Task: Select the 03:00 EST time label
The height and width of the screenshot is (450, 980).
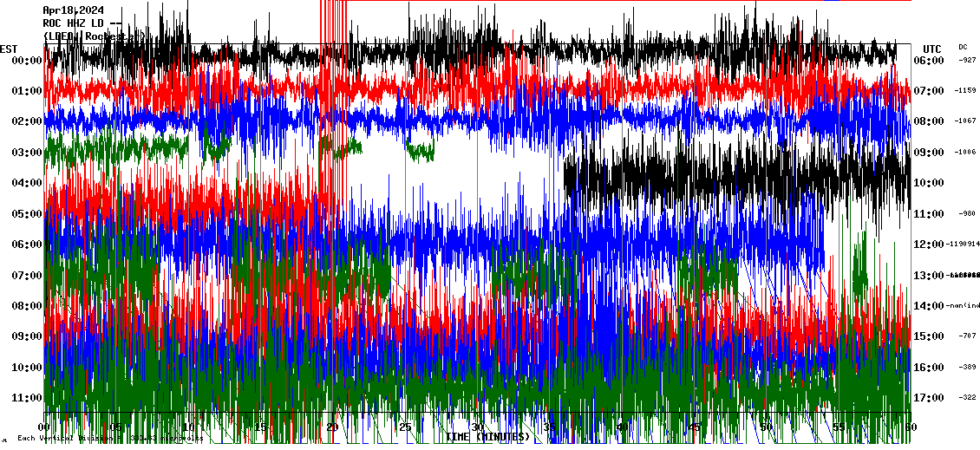Action: [x=26, y=153]
